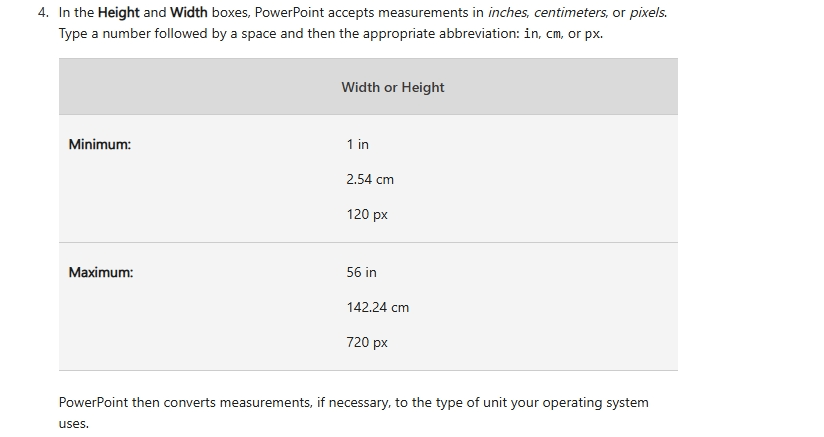Click the 'Width or Height' table header

[393, 87]
